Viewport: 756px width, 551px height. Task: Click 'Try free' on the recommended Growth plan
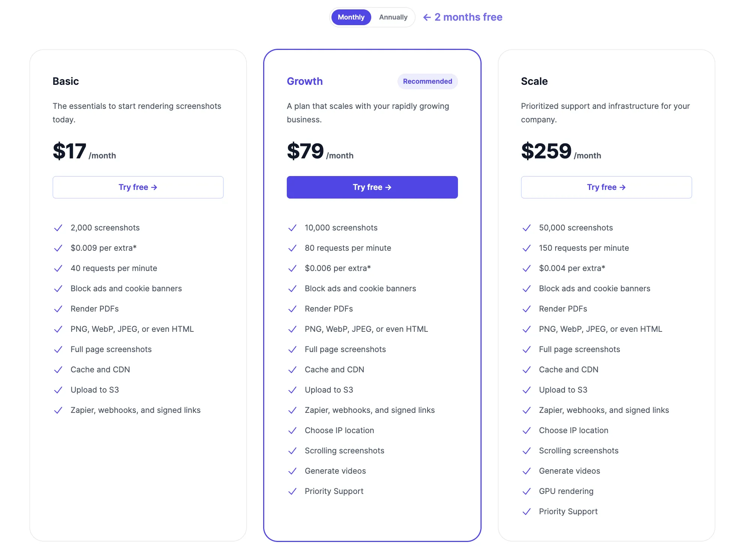372,187
